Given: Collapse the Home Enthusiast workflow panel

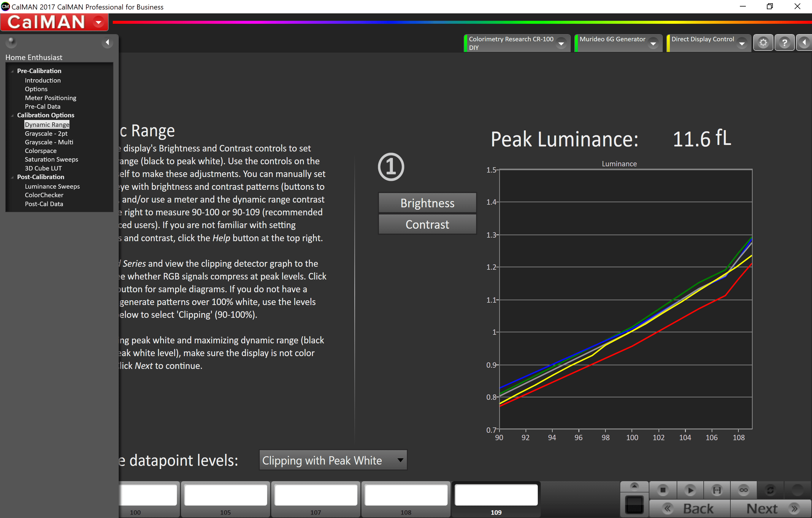Looking at the screenshot, I should tap(107, 42).
